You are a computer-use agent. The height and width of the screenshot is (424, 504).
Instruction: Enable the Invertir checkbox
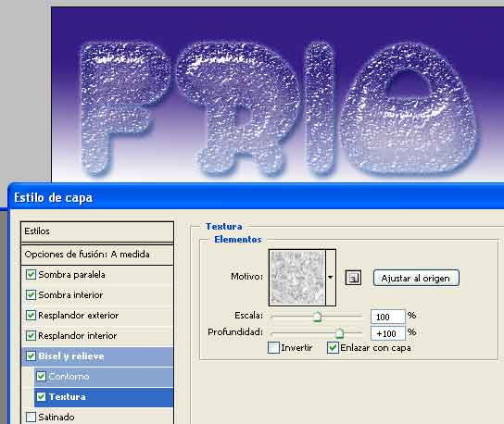click(x=273, y=348)
